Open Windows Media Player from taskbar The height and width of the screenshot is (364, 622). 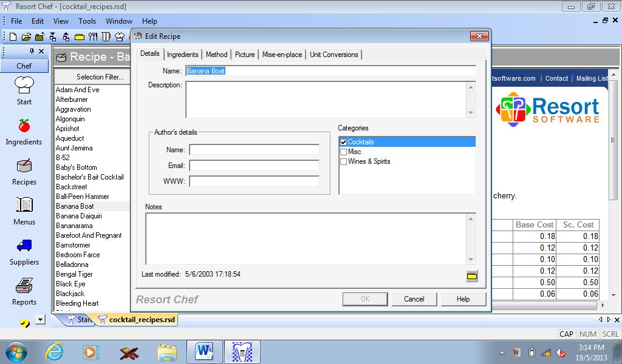coord(91,352)
